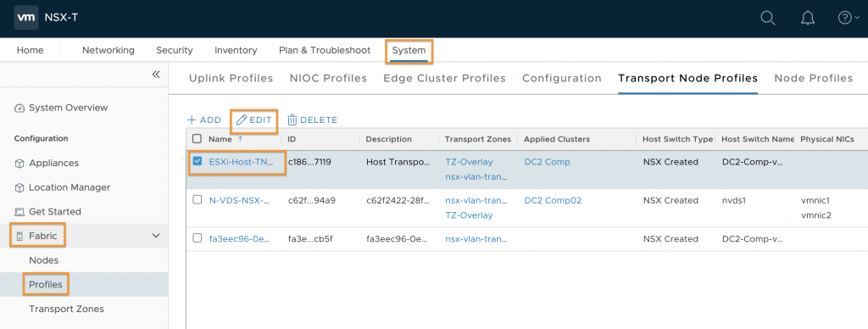868x329 pixels.
Task: Open Appliances in the sidebar
Action: [53, 163]
